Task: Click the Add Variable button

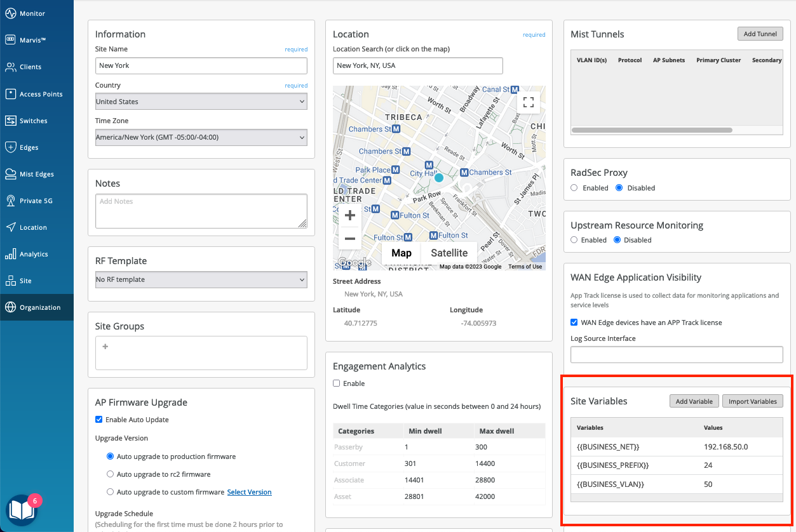Action: pos(694,401)
